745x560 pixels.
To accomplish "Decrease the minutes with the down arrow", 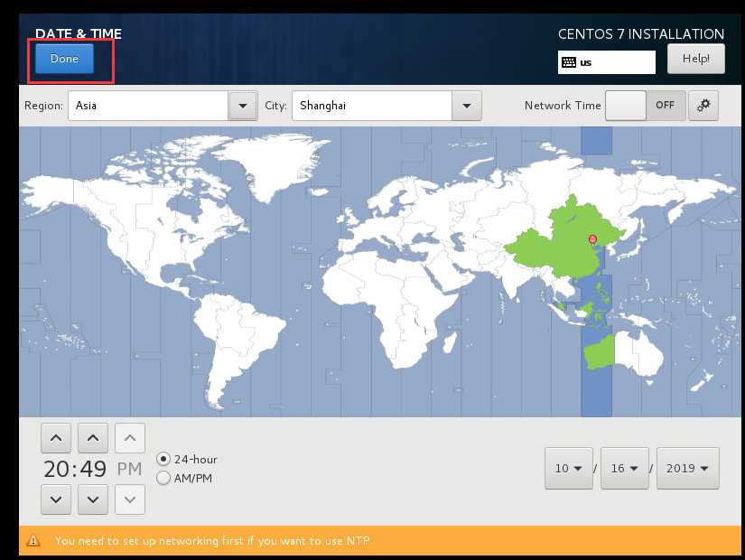I will tap(93, 499).
